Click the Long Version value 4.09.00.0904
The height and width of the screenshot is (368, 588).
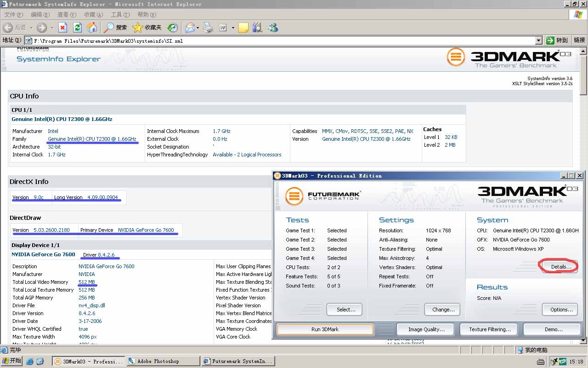click(x=102, y=197)
